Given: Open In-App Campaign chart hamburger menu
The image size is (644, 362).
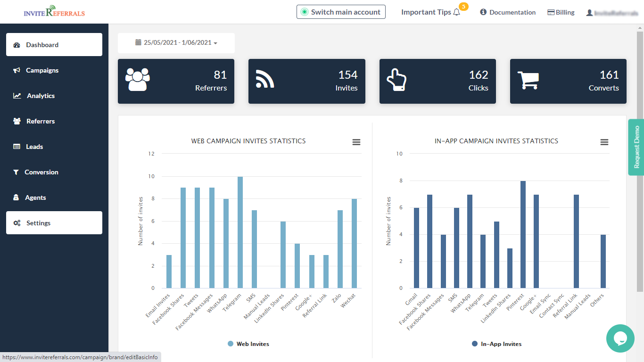Looking at the screenshot, I should 604,142.
